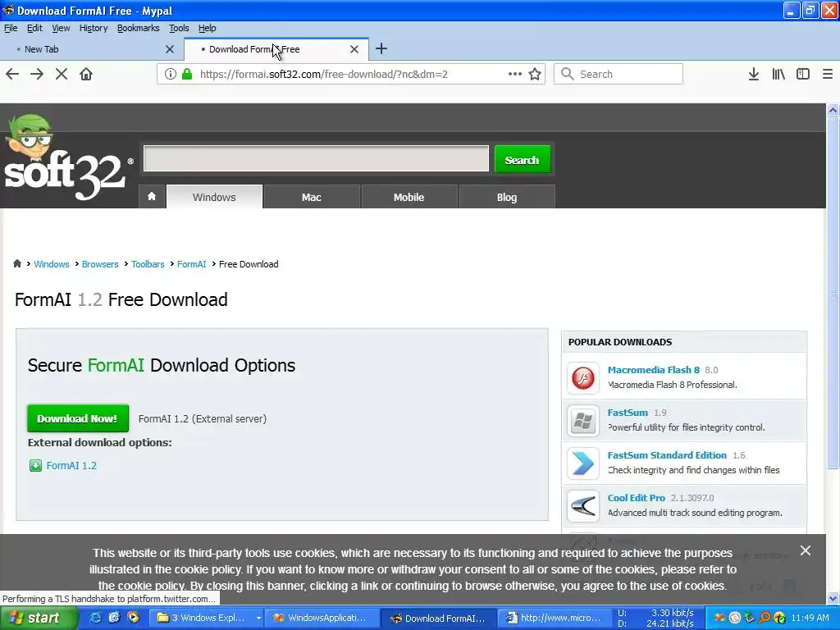Open the View menu
Viewport: 840px width, 630px height.
pyautogui.click(x=61, y=28)
